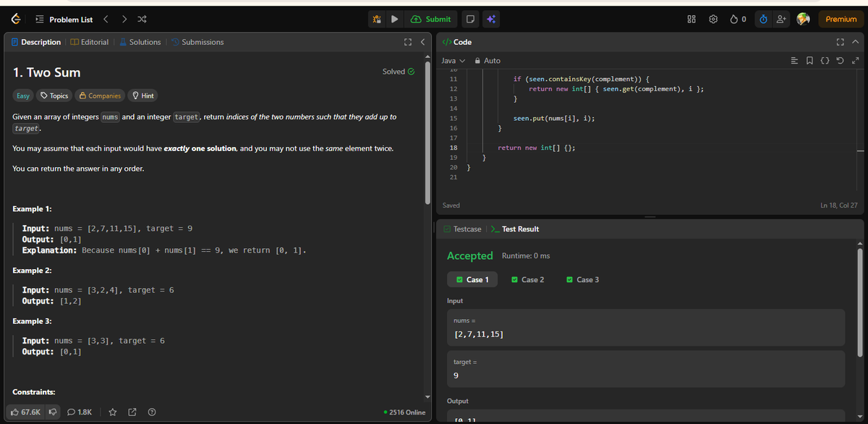Screen dimensions: 868x424
Task: Maximize the Code panel
Action: 841,43
